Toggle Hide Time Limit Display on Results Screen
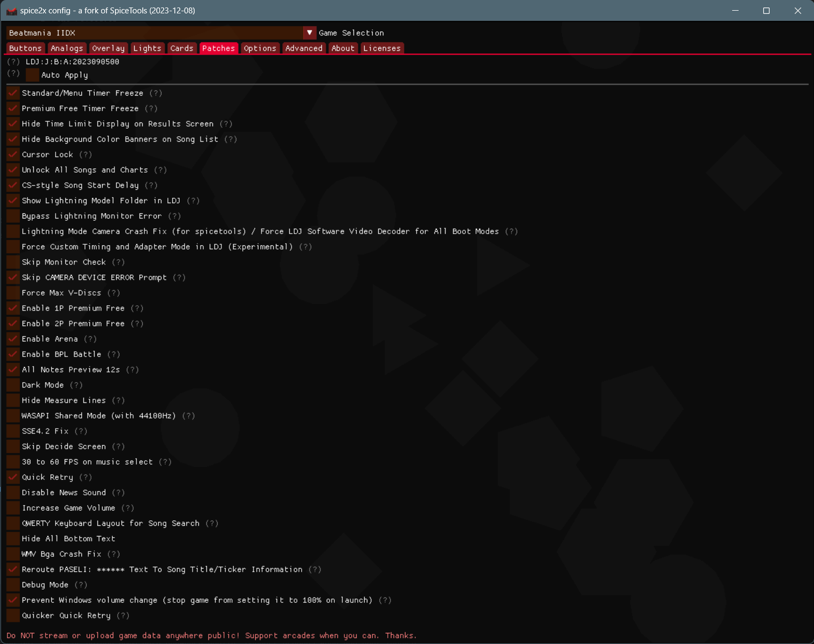Screen dimensions: 814x644 pos(13,124)
